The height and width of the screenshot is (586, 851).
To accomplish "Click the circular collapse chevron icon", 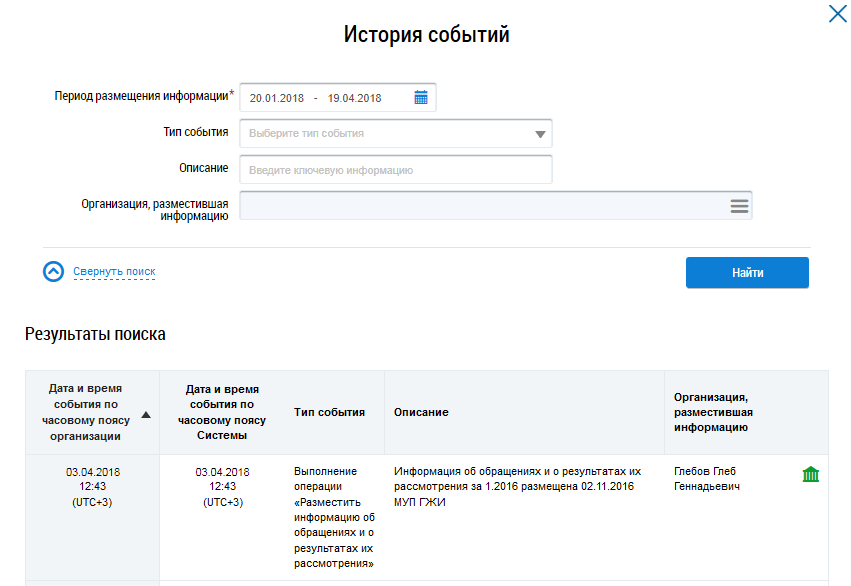I will [x=54, y=272].
